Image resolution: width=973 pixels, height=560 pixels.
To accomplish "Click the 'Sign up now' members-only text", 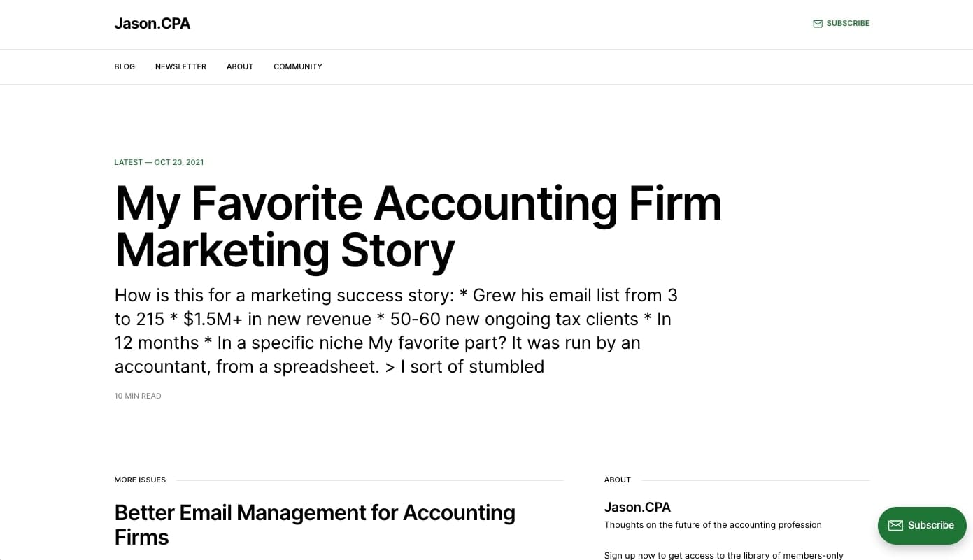I will (x=724, y=555).
